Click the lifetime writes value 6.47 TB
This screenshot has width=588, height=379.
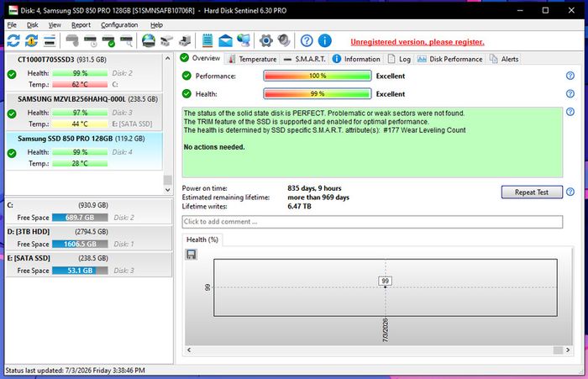pyautogui.click(x=299, y=206)
